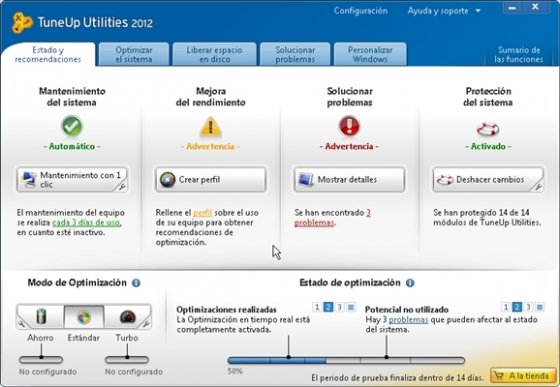This screenshot has width=560, height=387.
Task: Click the A la tienda button
Action: [x=523, y=376]
